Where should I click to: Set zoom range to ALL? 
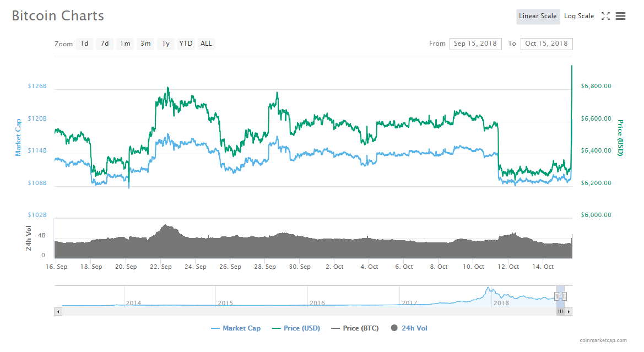click(x=206, y=44)
